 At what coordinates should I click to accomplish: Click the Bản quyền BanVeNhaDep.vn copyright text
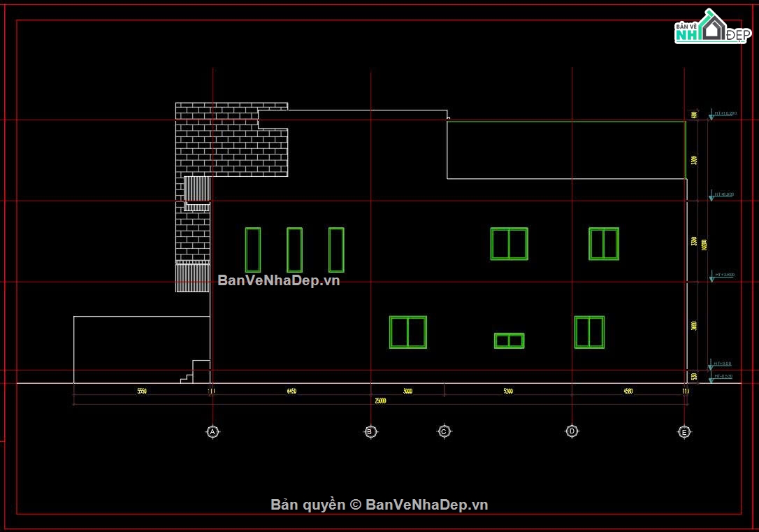[x=379, y=505]
